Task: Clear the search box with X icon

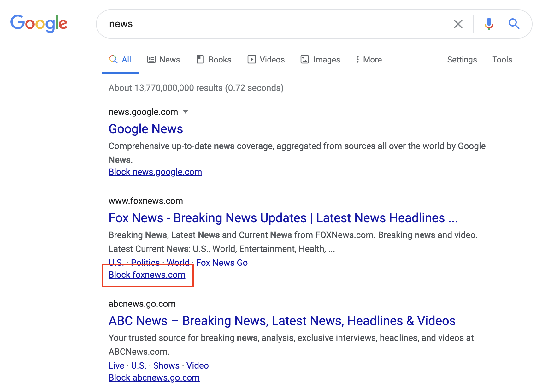Action: [x=458, y=24]
